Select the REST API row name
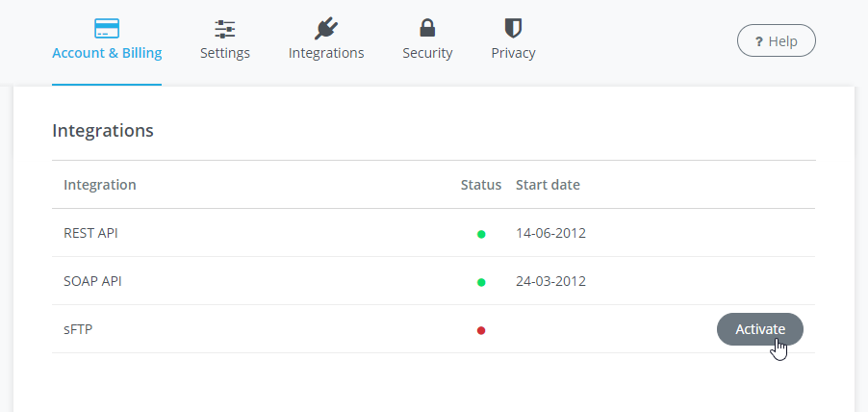868x412 pixels. click(90, 233)
